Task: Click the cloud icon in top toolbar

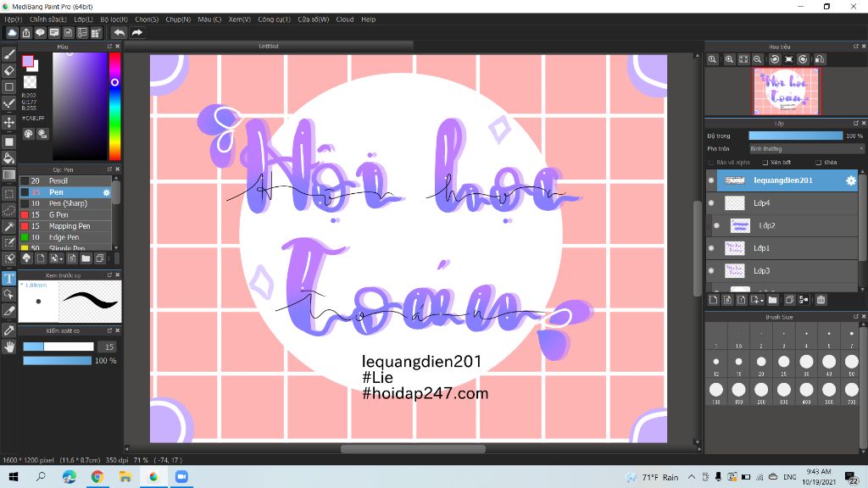Action: (12, 33)
